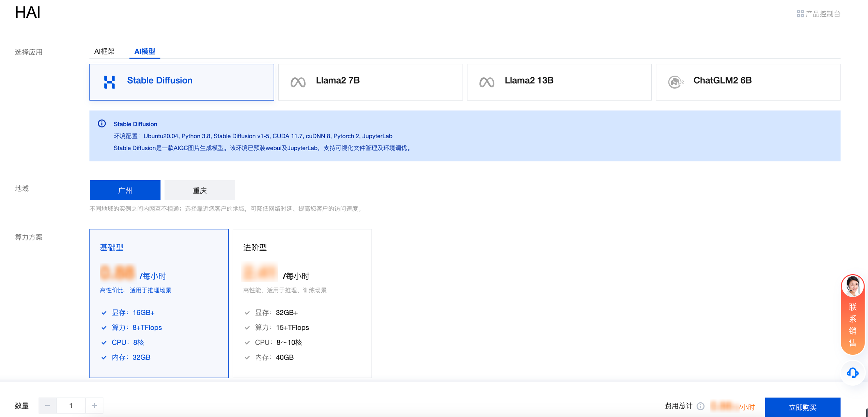
Task: Click the info icon in Stable Diffusion notice
Action: pos(102,124)
